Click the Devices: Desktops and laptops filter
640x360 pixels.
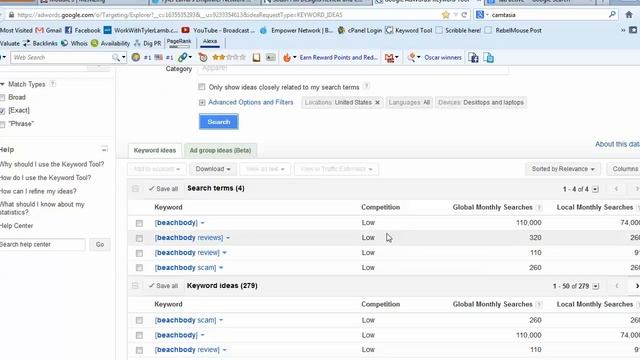tap(481, 102)
